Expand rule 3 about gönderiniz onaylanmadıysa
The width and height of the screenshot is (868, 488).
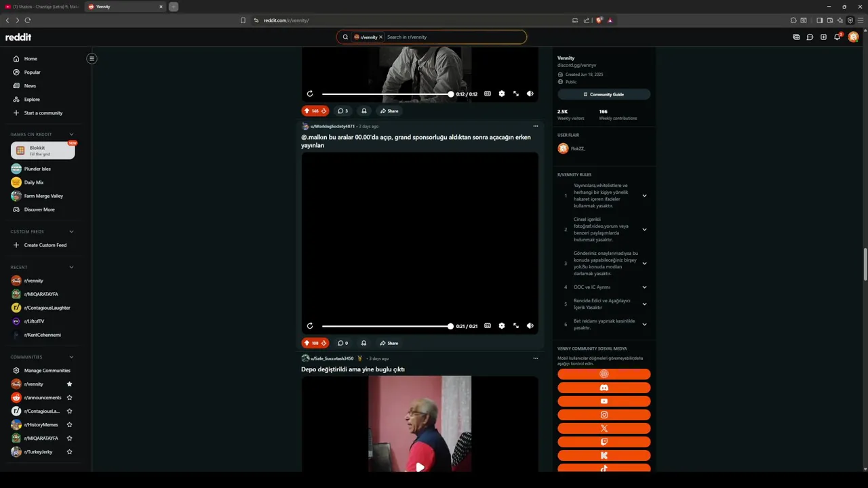point(644,264)
